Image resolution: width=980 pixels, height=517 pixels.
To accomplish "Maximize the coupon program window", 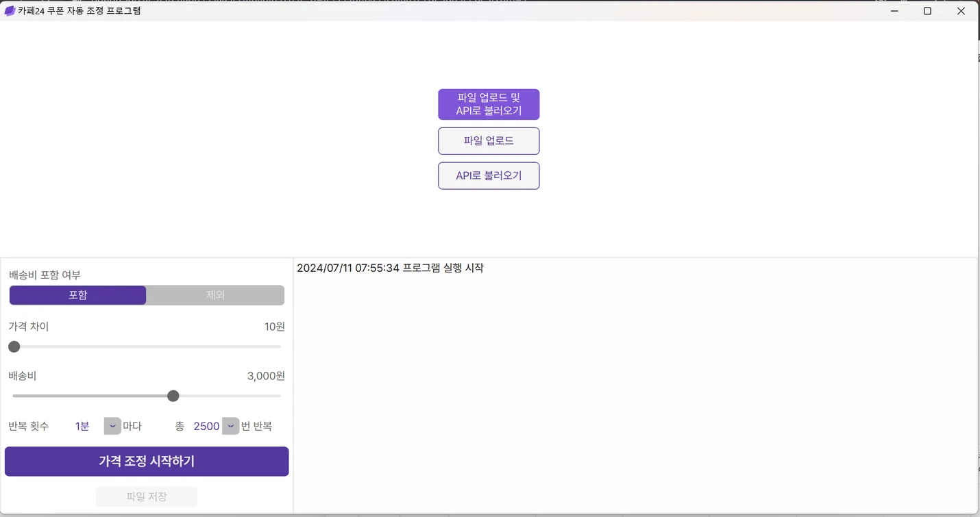I will (x=927, y=11).
